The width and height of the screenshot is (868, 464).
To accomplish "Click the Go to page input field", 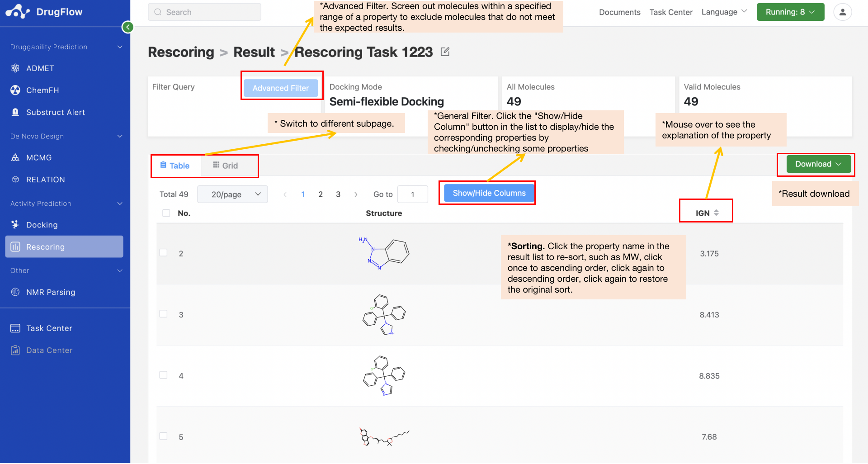I will tap(412, 194).
